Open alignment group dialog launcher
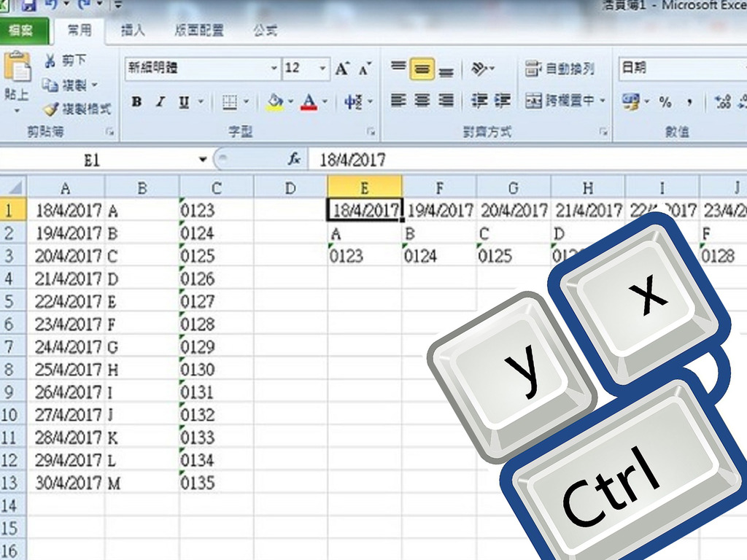 [x=603, y=132]
